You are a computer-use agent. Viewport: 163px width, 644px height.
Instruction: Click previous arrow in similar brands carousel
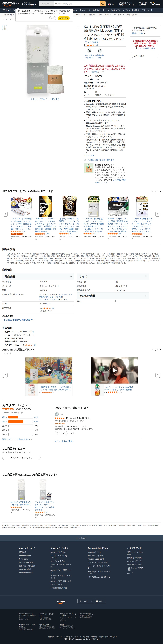tap(5, 375)
